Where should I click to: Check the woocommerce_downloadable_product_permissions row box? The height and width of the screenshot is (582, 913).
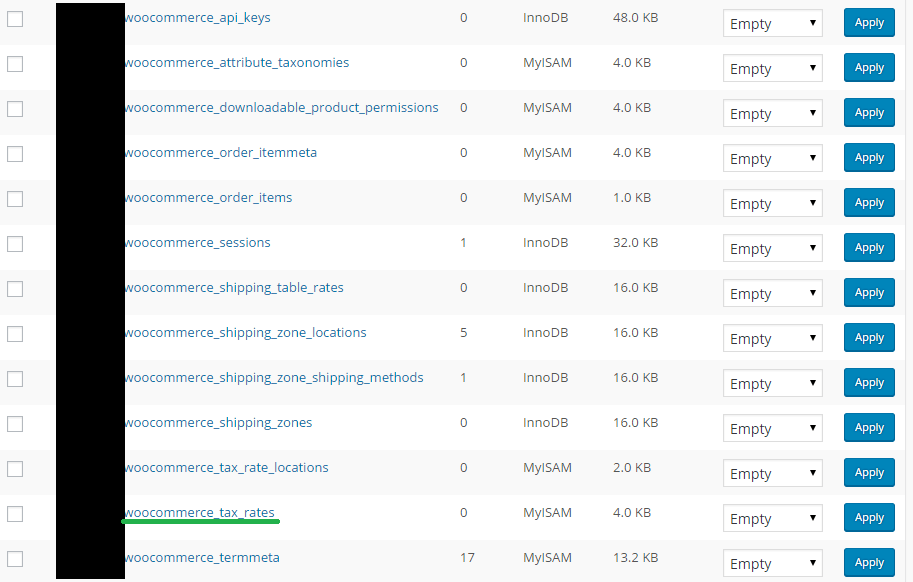click(x=15, y=109)
